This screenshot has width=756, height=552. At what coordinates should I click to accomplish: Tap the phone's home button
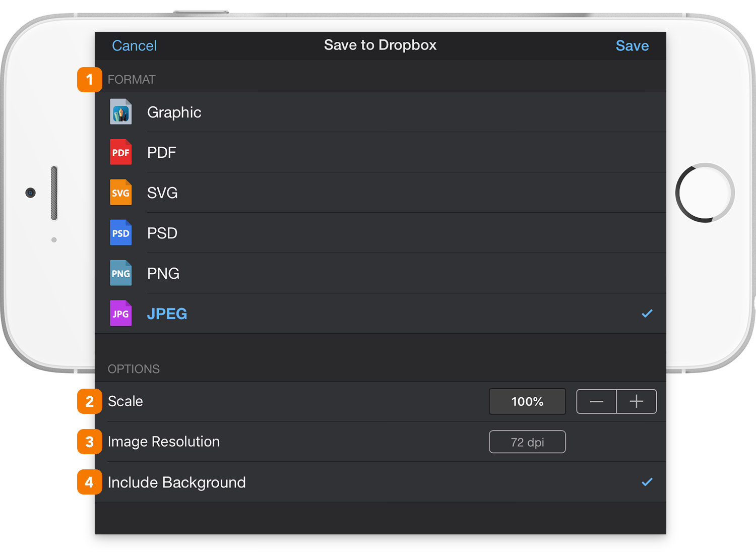pos(705,193)
